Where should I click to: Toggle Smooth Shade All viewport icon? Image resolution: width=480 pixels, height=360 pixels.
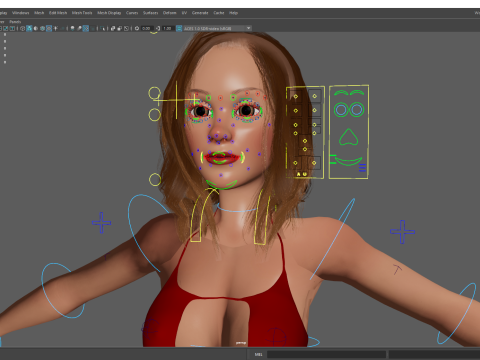pos(29,28)
